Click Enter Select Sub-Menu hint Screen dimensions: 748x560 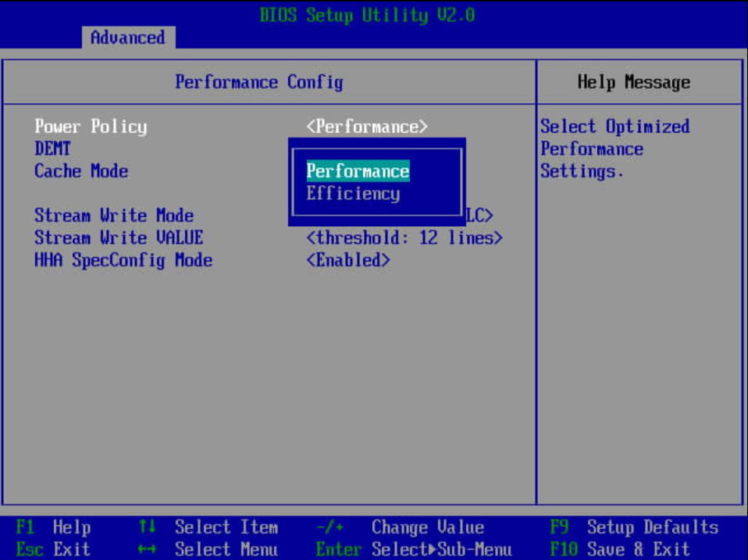413,549
